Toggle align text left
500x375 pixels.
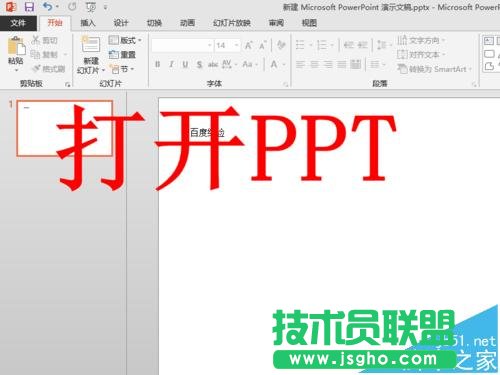pyautogui.click(x=300, y=64)
